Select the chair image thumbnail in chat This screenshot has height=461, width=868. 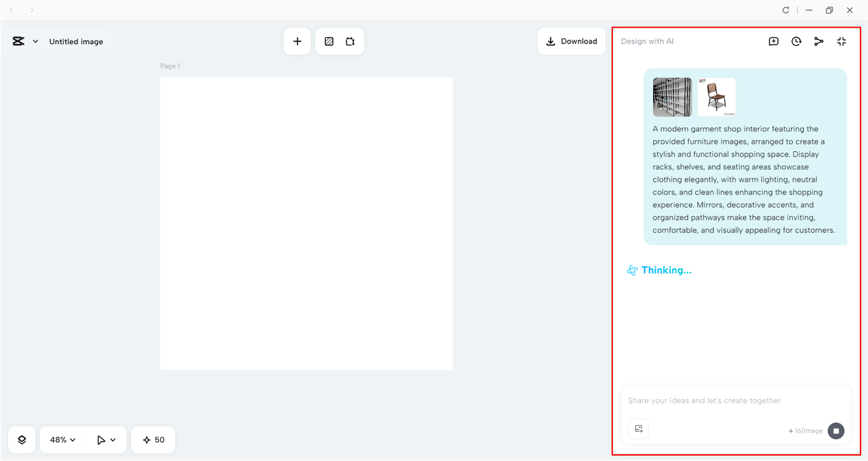tap(716, 96)
